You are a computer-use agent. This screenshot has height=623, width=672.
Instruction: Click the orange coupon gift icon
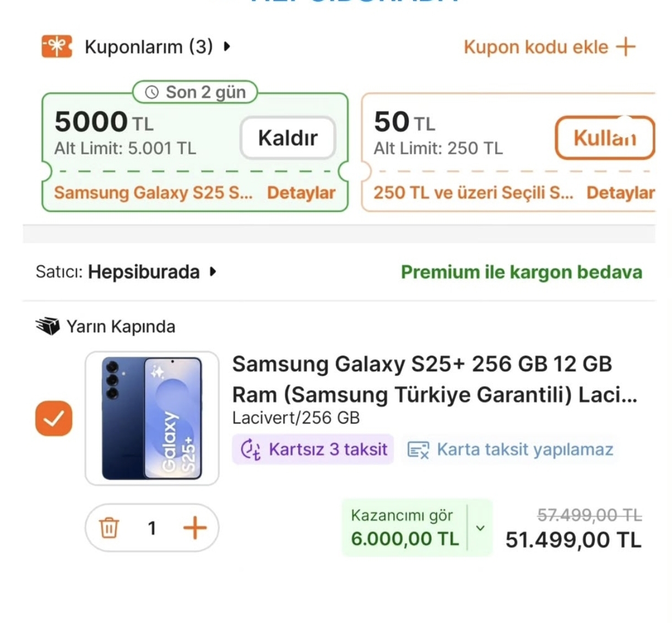[x=57, y=47]
